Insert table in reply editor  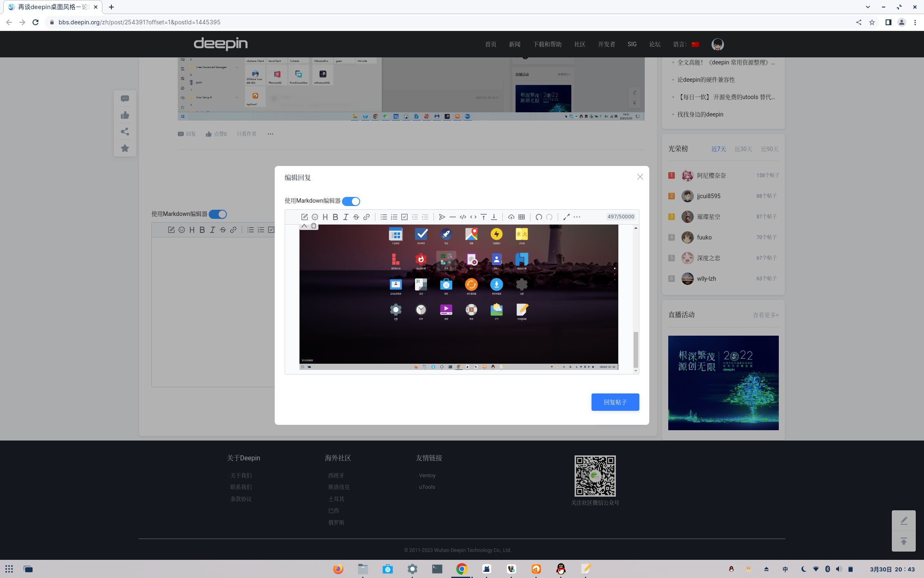click(521, 217)
